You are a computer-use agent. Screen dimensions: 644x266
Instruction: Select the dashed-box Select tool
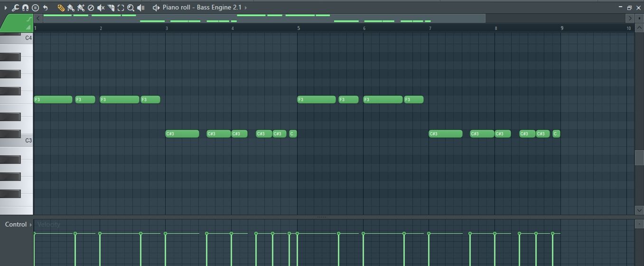[121, 8]
